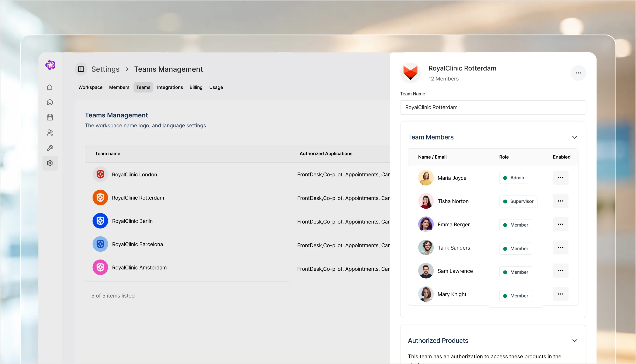Viewport: 636px width, 364px height.
Task: Open Tarik Sanders' Member role dropdown
Action: (x=516, y=249)
